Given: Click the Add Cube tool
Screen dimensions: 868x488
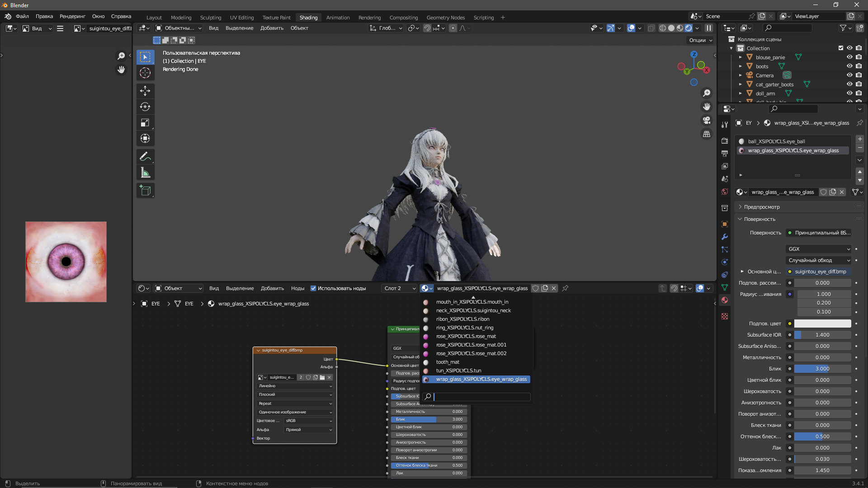Looking at the screenshot, I should point(145,191).
